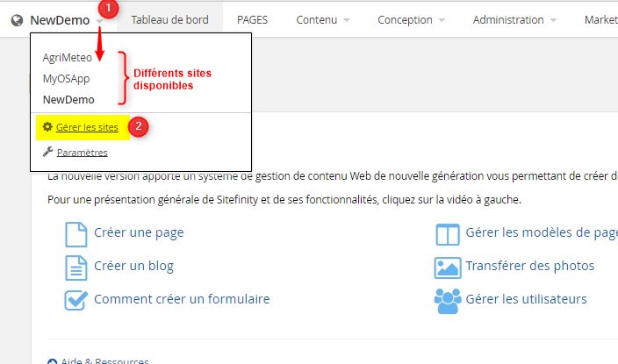Click the document icon for Créer un blog
This screenshot has width=618, height=364.
point(76,266)
